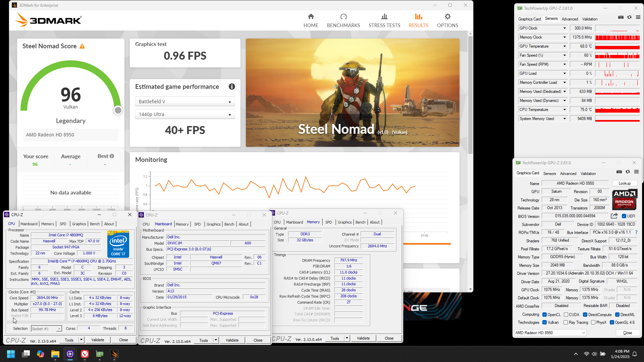The height and width of the screenshot is (362, 644).
Task: Open the BENCHMARKS section in 3DMark
Action: [x=343, y=20]
